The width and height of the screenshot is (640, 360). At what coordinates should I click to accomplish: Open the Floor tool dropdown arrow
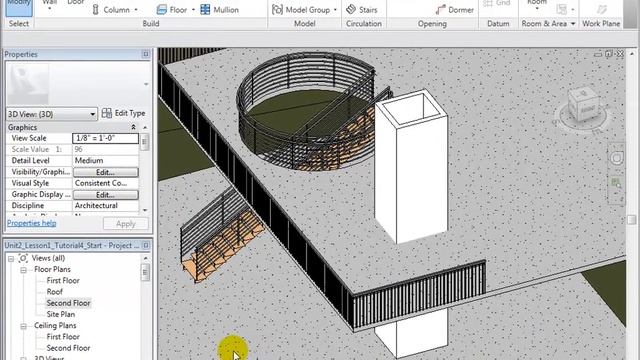(x=193, y=10)
